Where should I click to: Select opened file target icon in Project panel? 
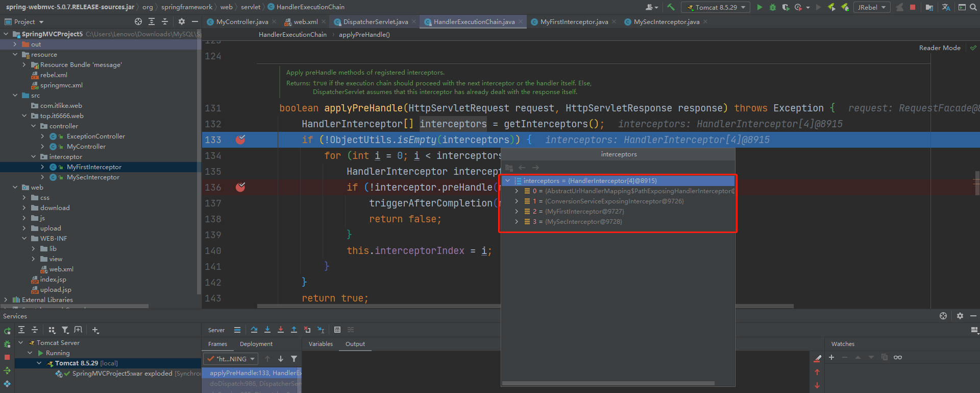[x=138, y=21]
